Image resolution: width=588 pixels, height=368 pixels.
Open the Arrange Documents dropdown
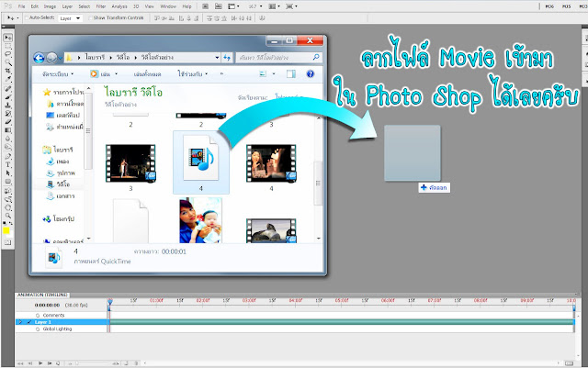(x=274, y=6)
